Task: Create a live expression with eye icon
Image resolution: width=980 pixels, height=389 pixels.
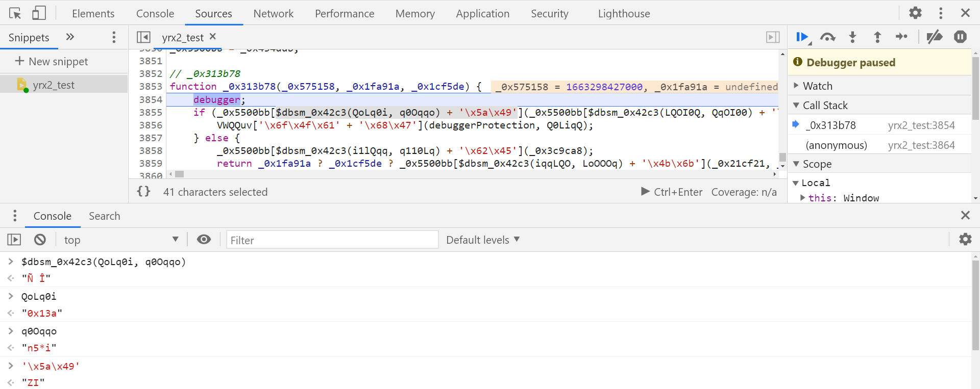Action: pyautogui.click(x=204, y=239)
